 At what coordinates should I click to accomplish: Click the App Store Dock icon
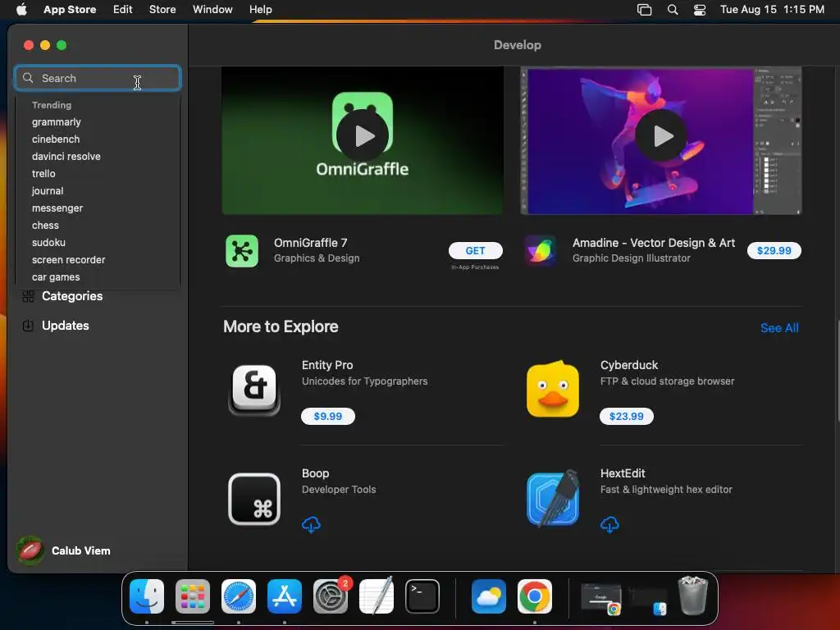[x=285, y=596]
